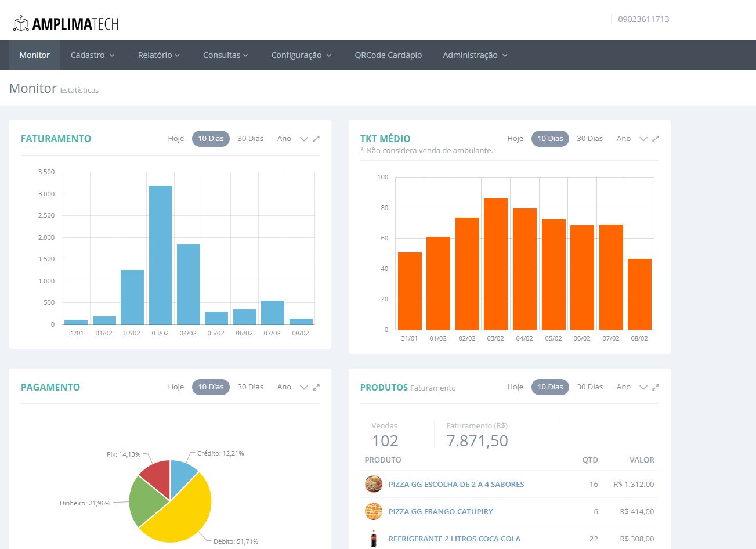Expand the Pagamento panel to fullscreen
Screen dimensions: 756x549
316,387
